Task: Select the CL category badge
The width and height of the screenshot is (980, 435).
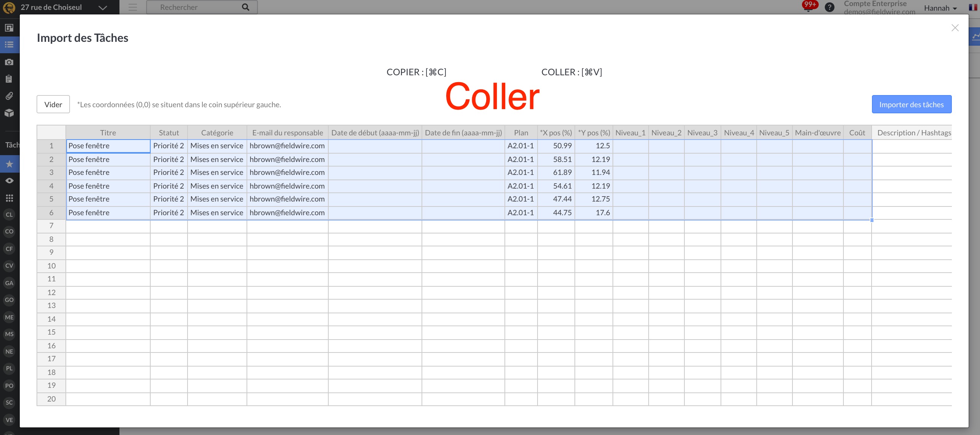Action: click(9, 214)
